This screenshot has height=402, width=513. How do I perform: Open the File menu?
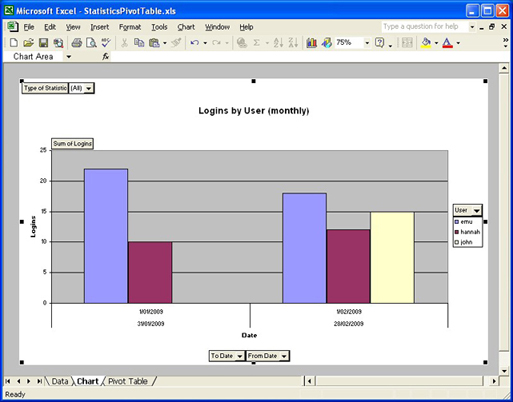tap(29, 27)
